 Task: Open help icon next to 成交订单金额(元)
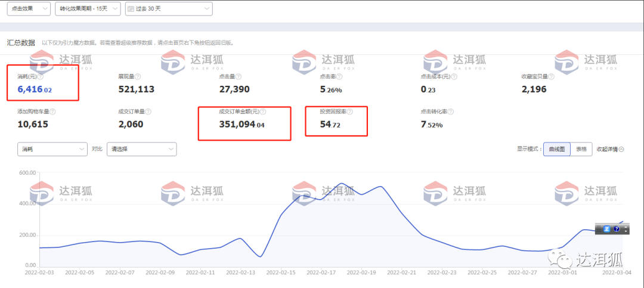[263, 112]
